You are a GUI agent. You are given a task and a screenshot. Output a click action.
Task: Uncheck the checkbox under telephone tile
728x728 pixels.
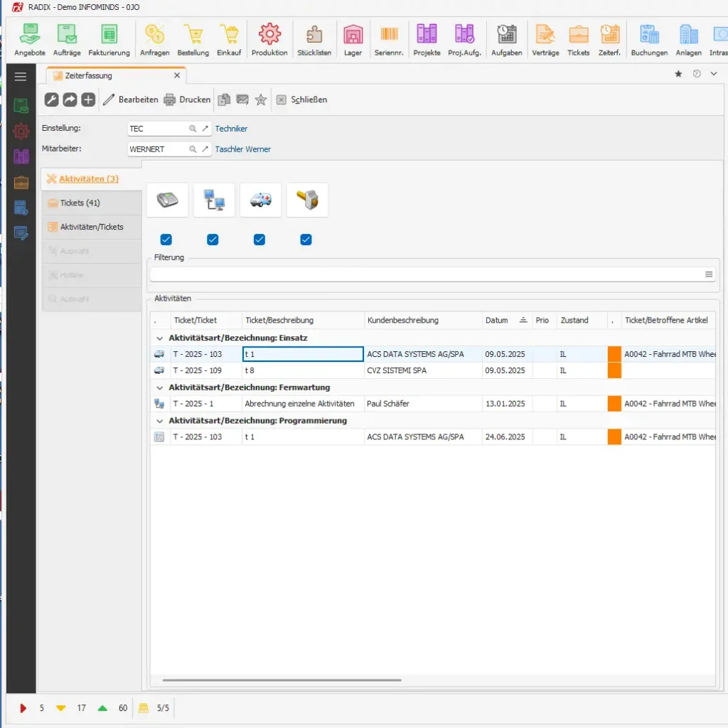pos(166,240)
